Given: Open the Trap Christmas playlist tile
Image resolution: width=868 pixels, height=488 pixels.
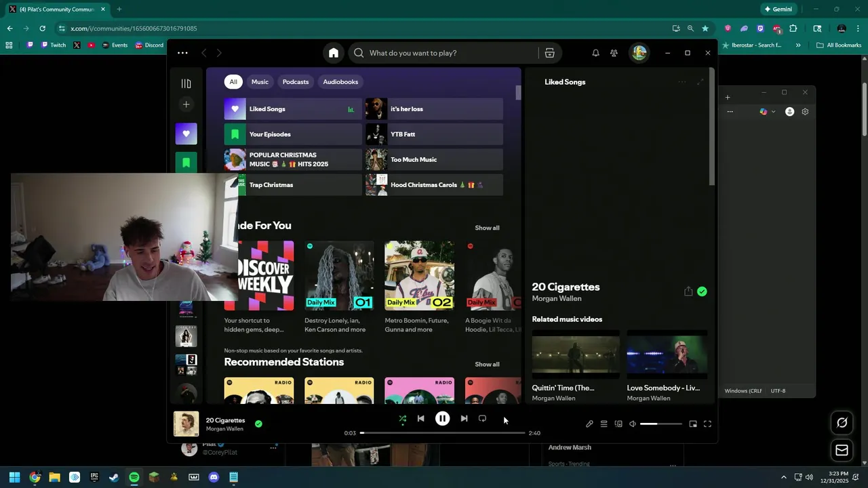Looking at the screenshot, I should [300, 185].
